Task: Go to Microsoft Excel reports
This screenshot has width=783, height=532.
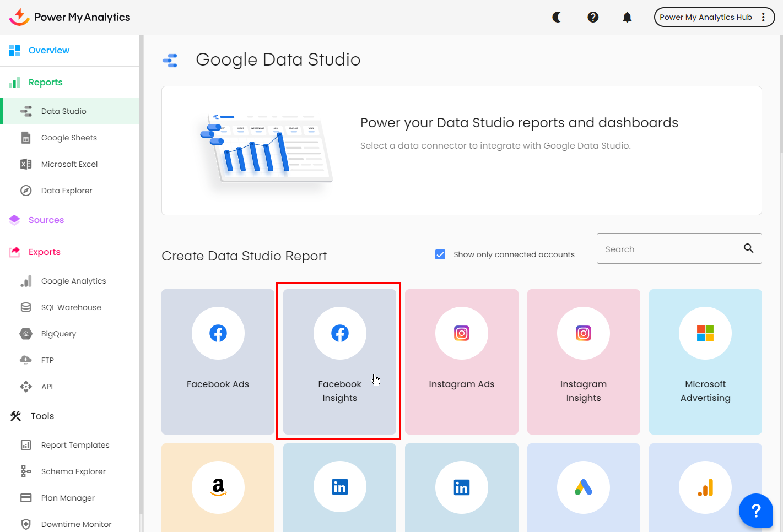Action: point(69,164)
